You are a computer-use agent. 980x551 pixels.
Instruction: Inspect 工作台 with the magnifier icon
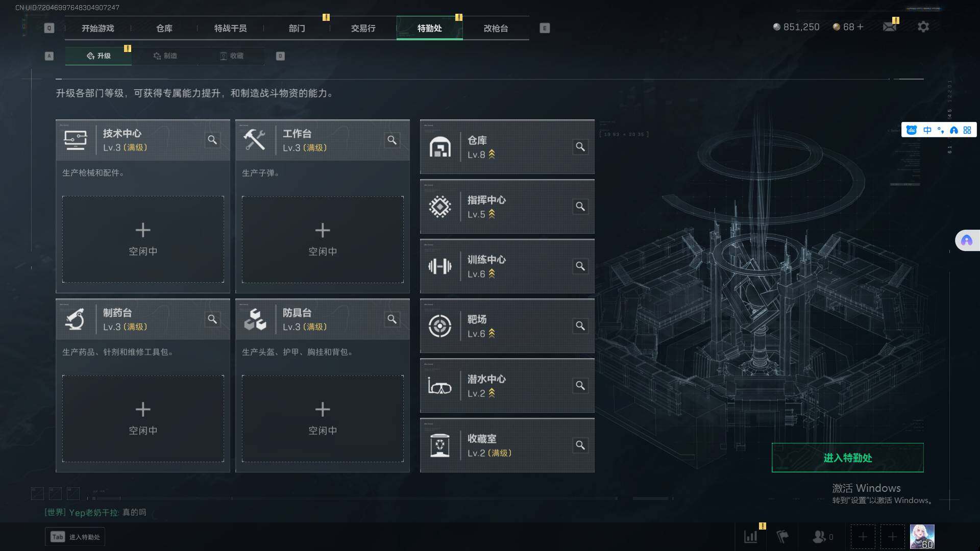tap(392, 140)
